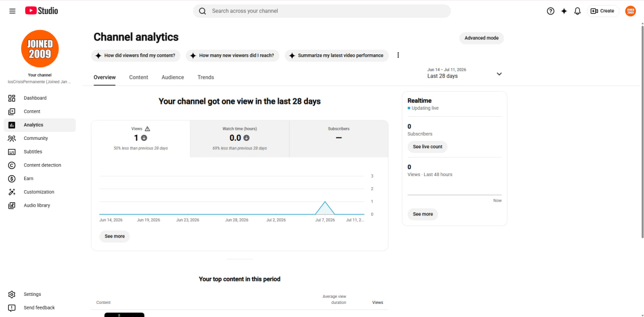Open the three-dot more prompts menu
644x317 pixels.
[x=398, y=55]
